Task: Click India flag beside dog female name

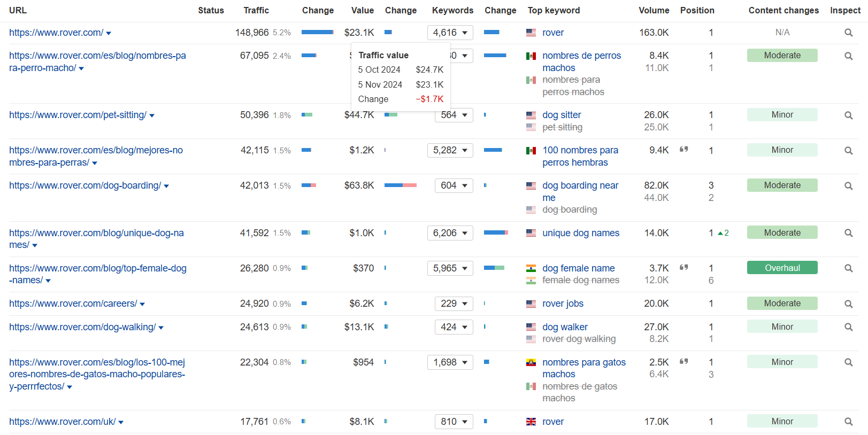Action: [x=531, y=268]
